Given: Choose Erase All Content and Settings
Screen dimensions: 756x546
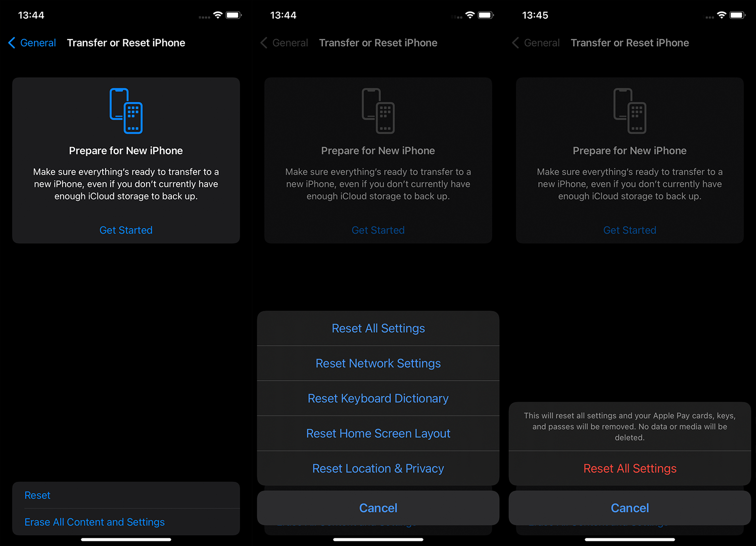Looking at the screenshot, I should 126,522.
